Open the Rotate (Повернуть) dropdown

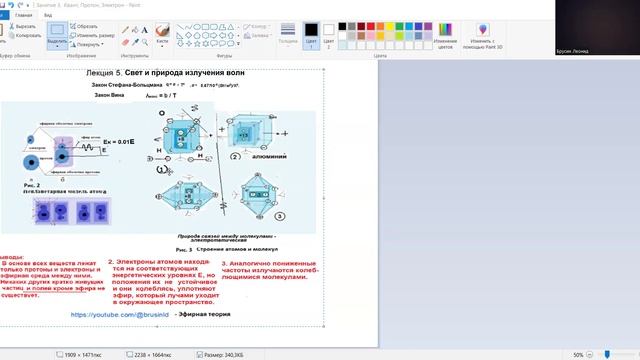[87, 44]
